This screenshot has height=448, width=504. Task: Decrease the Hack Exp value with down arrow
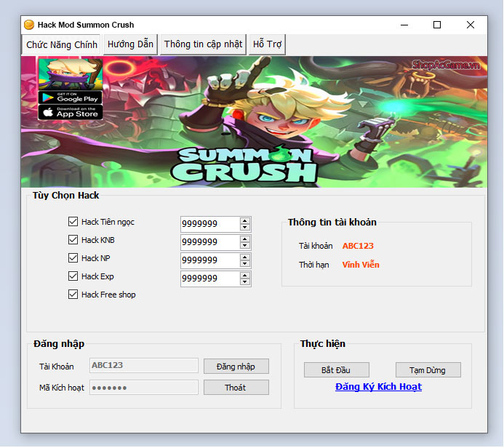tap(245, 282)
